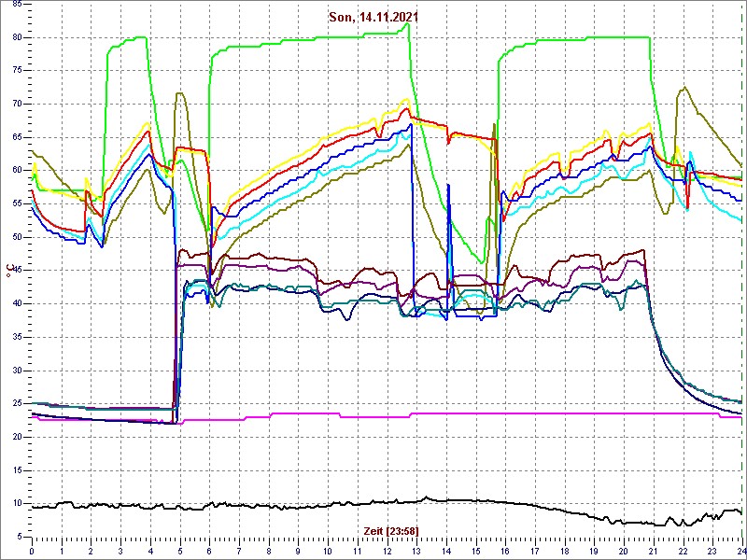Click hour 14 on the time axis

coord(446,549)
